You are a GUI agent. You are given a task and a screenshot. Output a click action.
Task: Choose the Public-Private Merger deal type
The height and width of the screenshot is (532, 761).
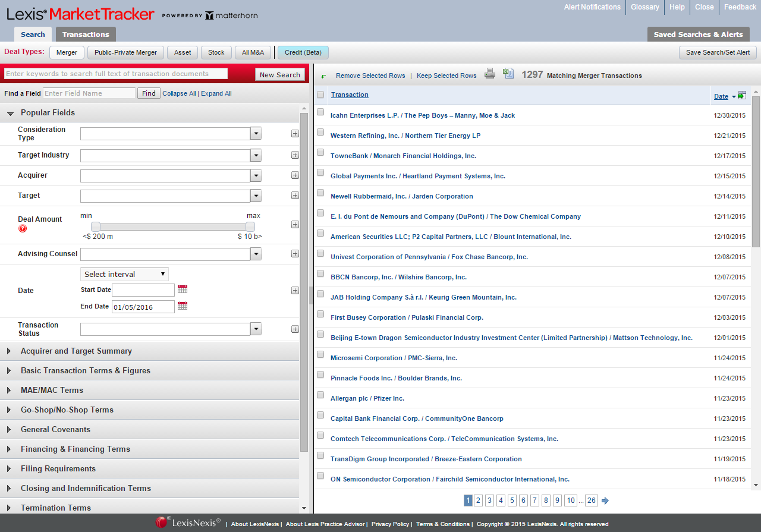[x=125, y=52]
